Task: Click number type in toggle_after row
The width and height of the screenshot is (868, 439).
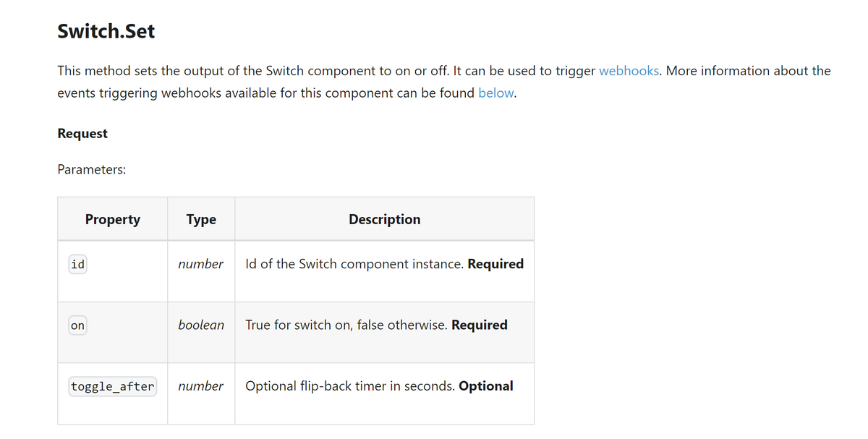Action: pos(201,385)
